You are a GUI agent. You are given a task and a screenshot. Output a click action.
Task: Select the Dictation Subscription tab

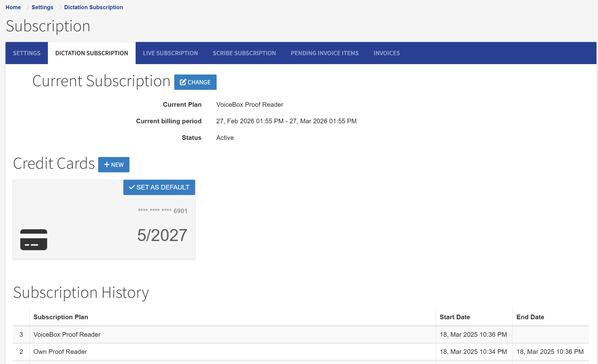point(91,53)
